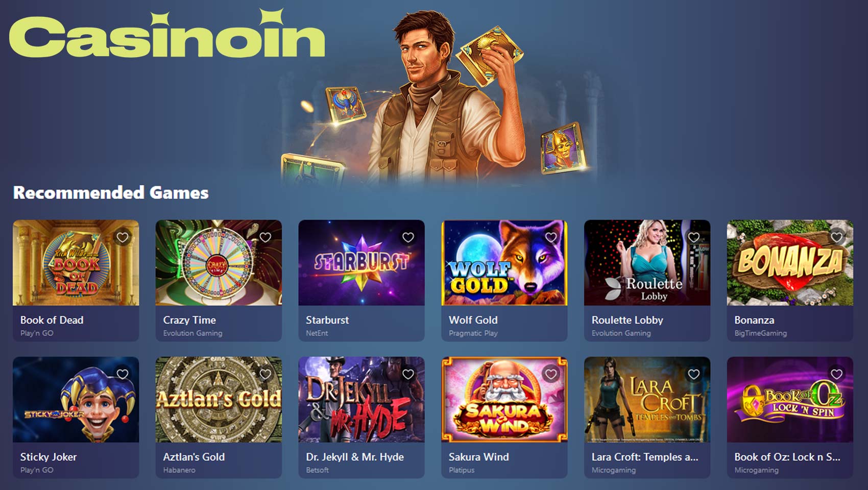Open Bonanza game image
868x490 pixels.
tap(790, 263)
